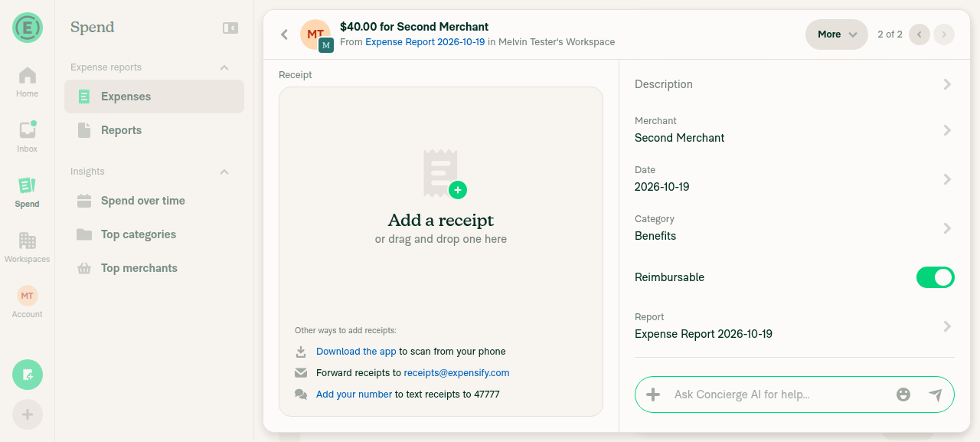Select Reports in the Spend menu

tap(154, 130)
